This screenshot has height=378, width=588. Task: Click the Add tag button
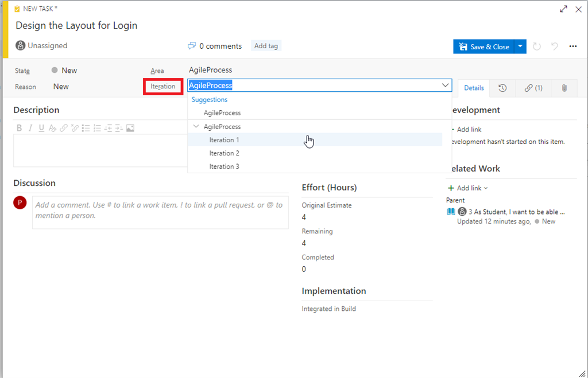pyautogui.click(x=266, y=46)
